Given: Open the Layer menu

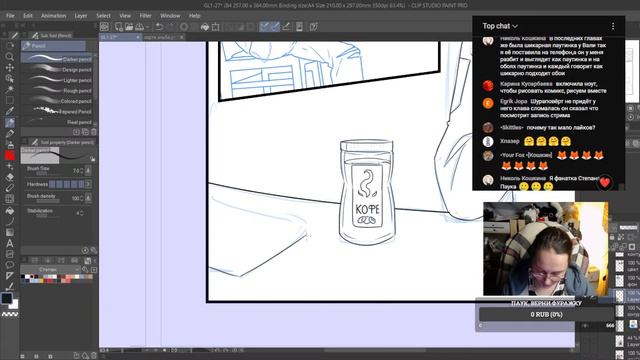Looking at the screenshot, I should pyautogui.click(x=81, y=16).
